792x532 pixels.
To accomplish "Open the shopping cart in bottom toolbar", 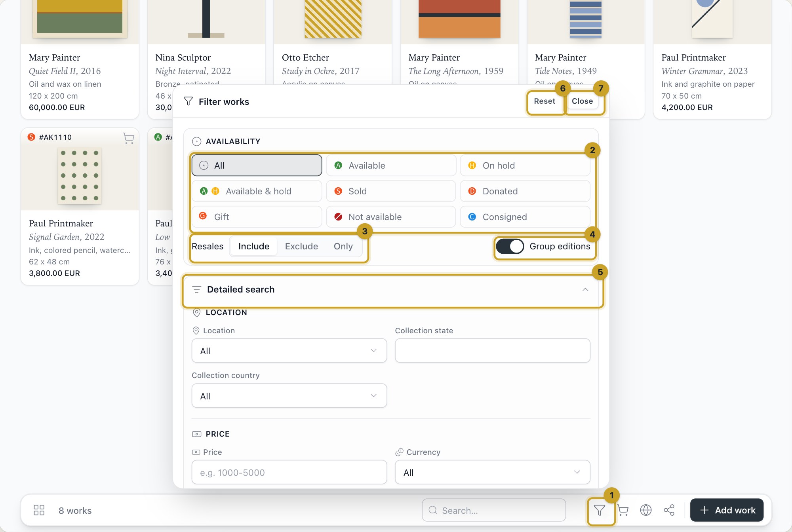I will pos(623,510).
